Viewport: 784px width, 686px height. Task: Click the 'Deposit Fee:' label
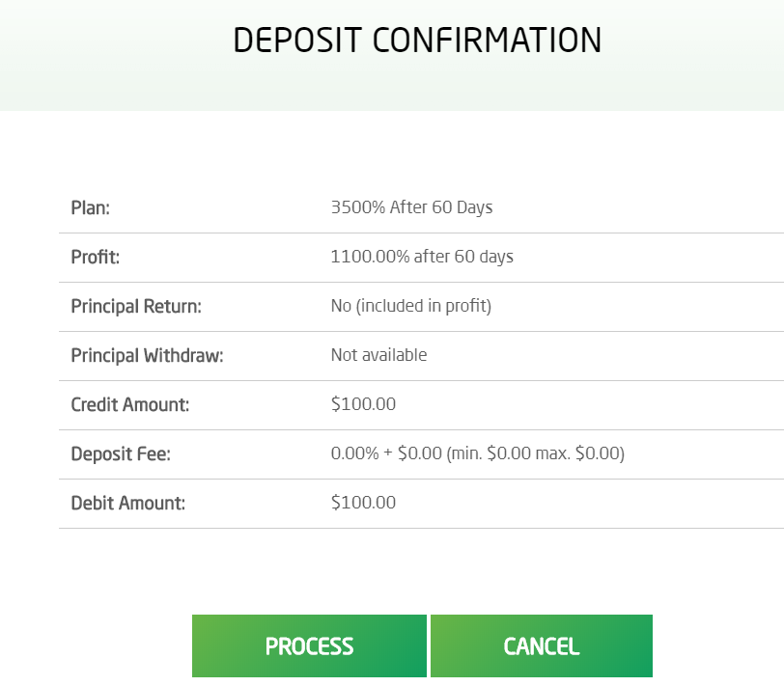(121, 453)
